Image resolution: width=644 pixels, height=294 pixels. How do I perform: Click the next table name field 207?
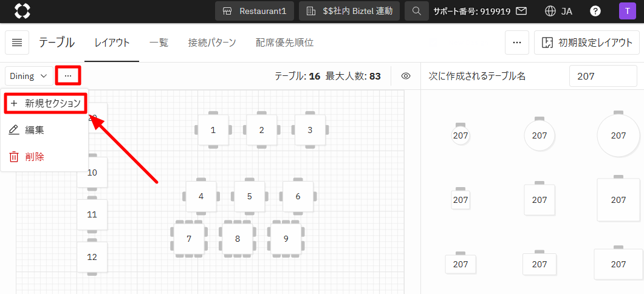(603, 76)
